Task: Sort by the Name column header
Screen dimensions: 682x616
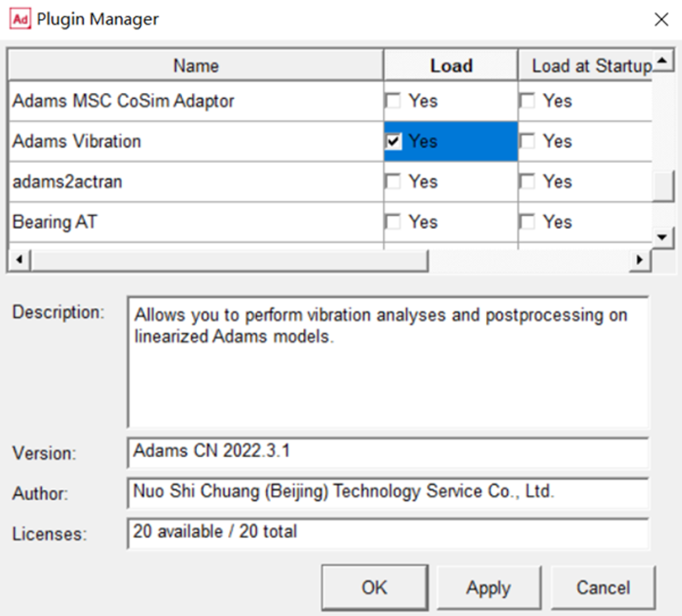Action: (196, 66)
